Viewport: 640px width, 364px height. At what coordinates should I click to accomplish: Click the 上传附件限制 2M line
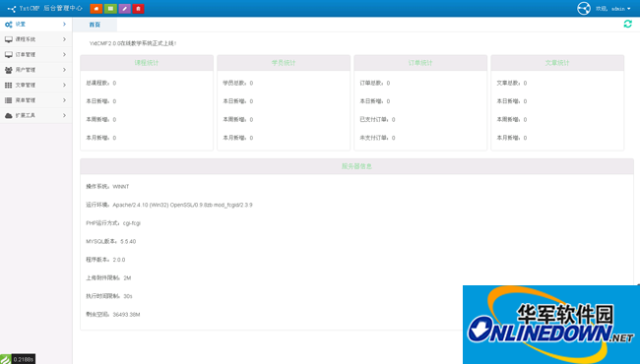(108, 278)
